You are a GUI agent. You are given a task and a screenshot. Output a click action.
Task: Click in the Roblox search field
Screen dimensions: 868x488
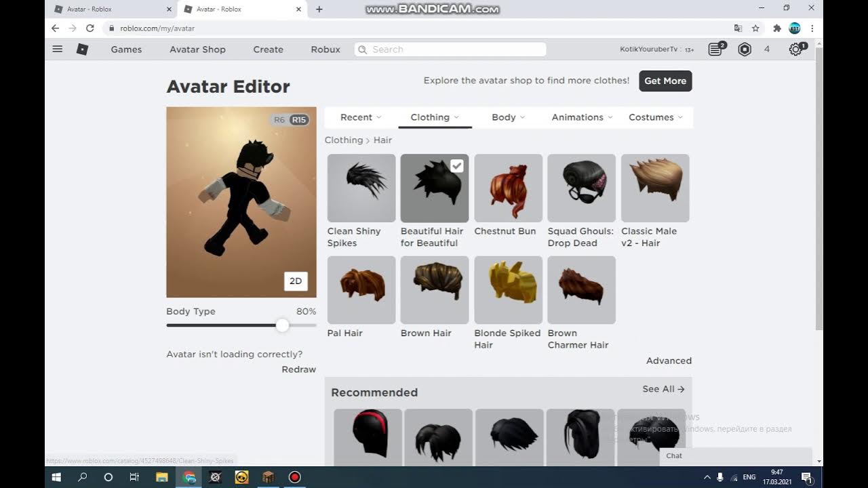click(450, 49)
